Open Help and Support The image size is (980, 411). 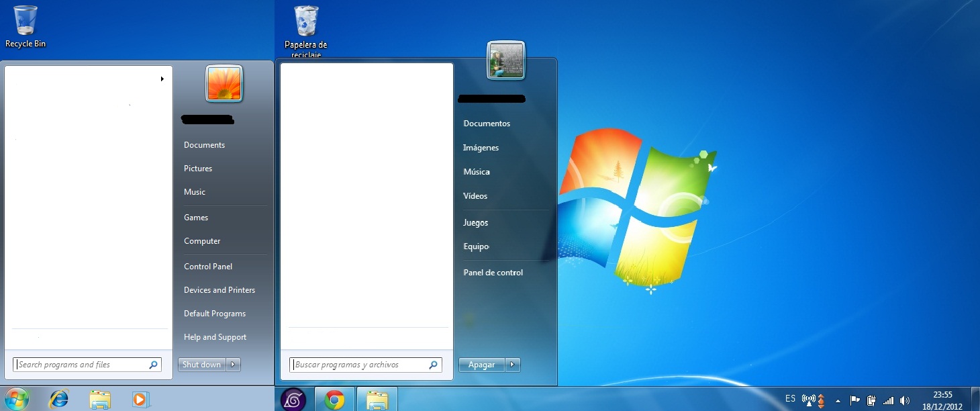215,337
